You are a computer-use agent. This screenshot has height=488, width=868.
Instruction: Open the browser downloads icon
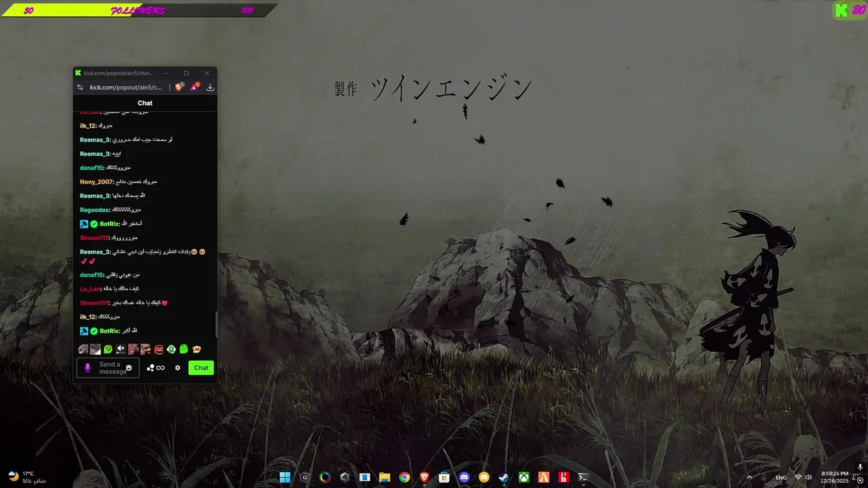(x=210, y=87)
